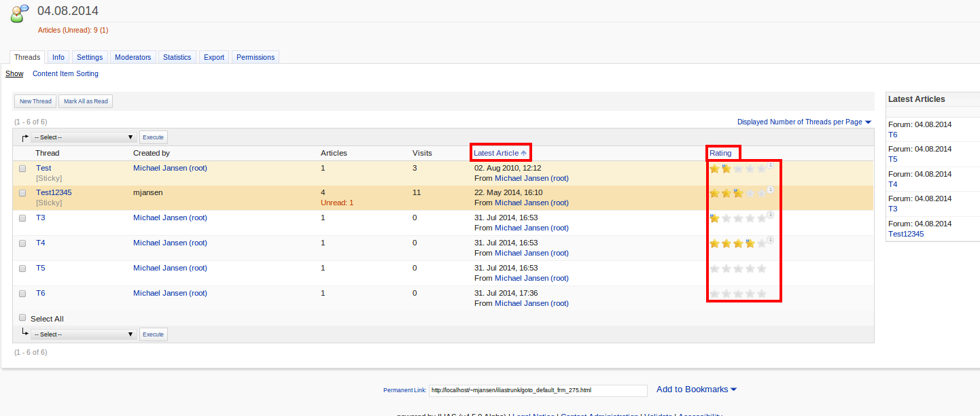Click the sort arrow icon next to Latest Article
Image resolution: width=980 pixels, height=416 pixels.
(523, 154)
